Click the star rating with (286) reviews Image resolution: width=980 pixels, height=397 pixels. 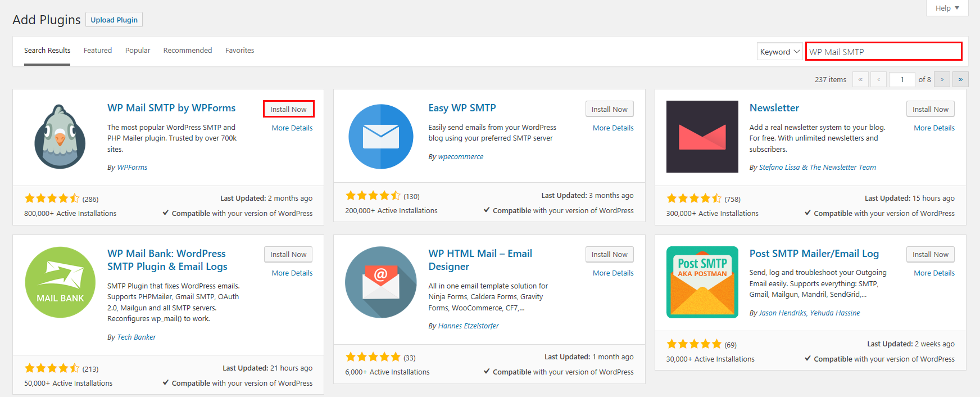click(x=52, y=198)
